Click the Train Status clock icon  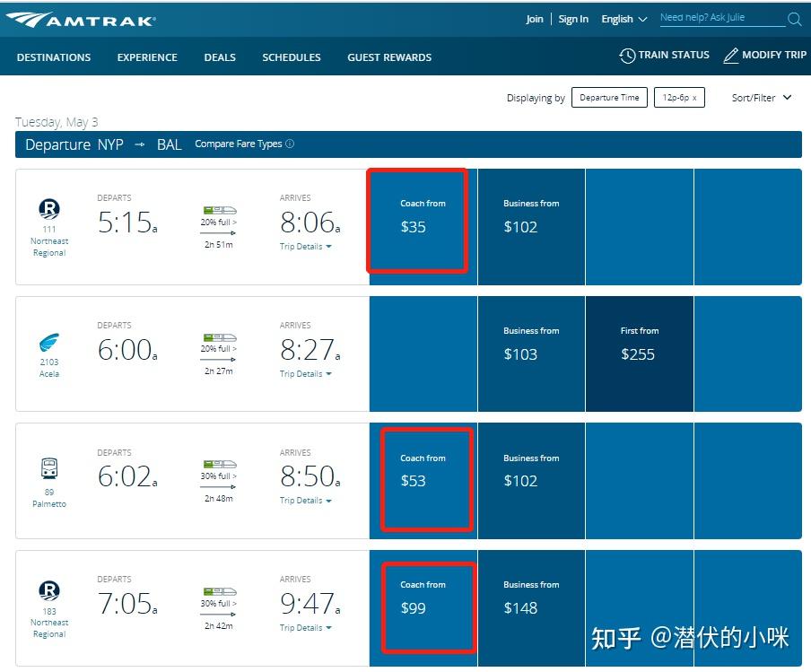[627, 56]
